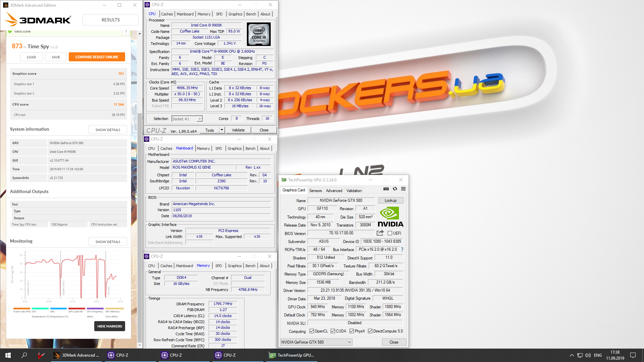Open the SPD tab in the CPU-Z Memory window

coord(219,266)
